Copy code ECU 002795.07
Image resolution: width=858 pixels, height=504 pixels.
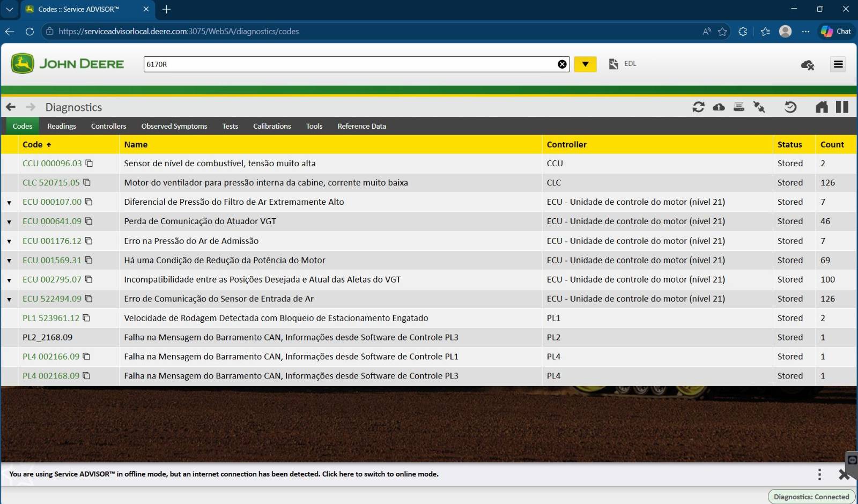(x=89, y=279)
